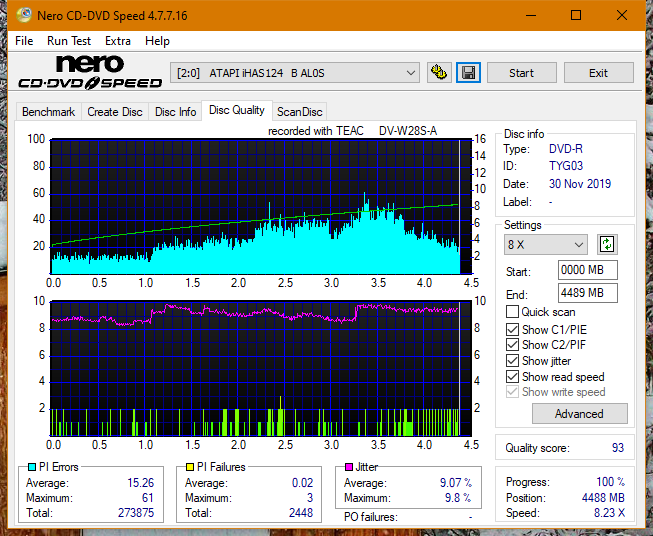Open the 8 X speed dropdown
Viewport: 653px width, 536px height.
tap(546, 244)
